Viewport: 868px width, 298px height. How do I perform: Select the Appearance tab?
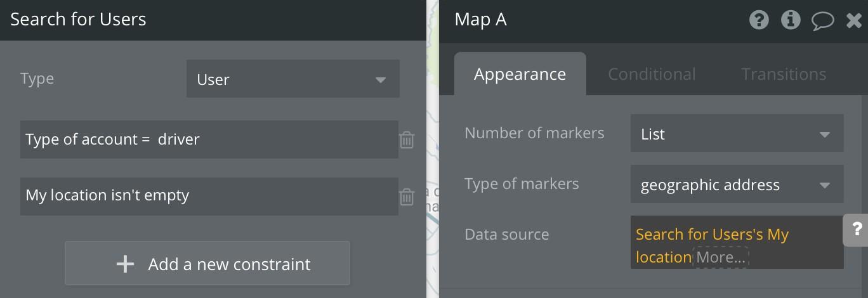click(520, 74)
